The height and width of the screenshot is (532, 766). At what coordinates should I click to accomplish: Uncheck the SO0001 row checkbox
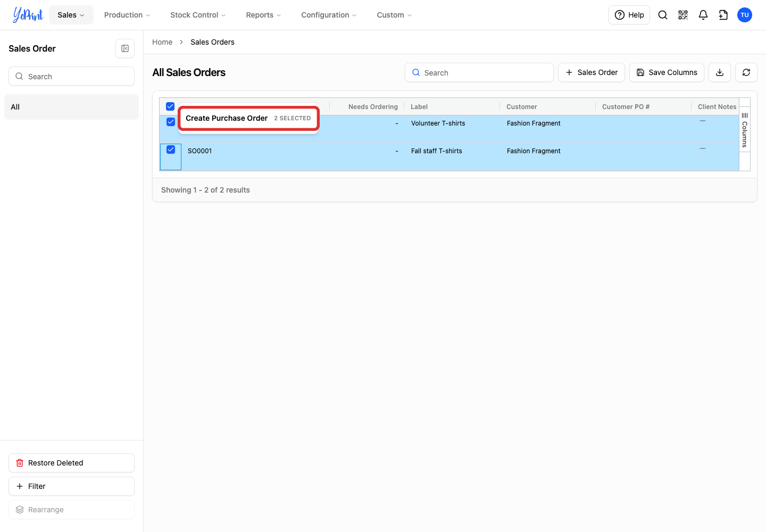point(171,149)
